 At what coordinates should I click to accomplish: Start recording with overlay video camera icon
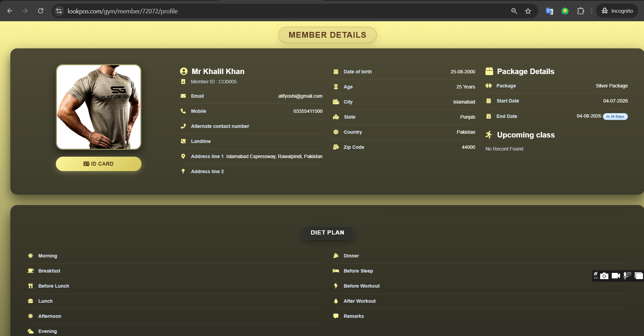point(616,276)
